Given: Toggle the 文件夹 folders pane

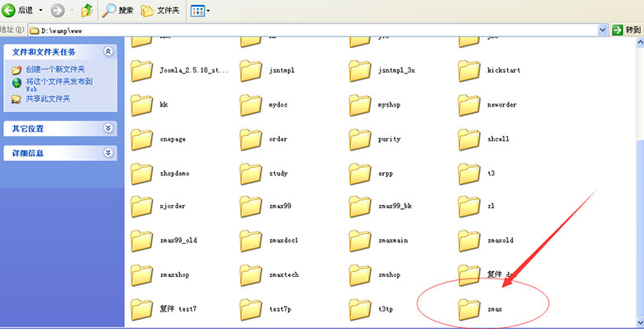Looking at the screenshot, I should (x=160, y=10).
